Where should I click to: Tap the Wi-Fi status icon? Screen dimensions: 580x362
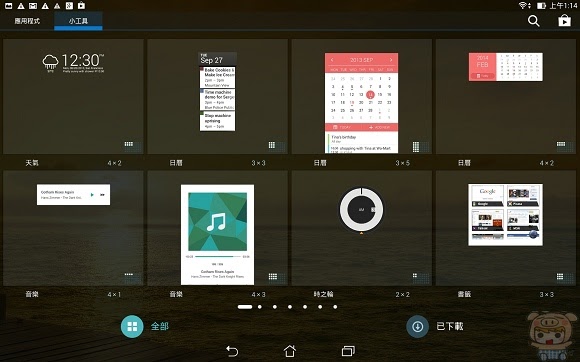coord(524,6)
